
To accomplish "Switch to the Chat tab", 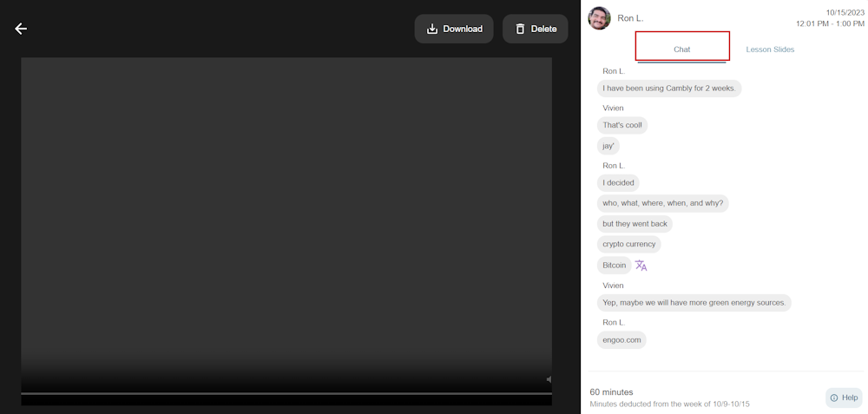I will point(682,49).
